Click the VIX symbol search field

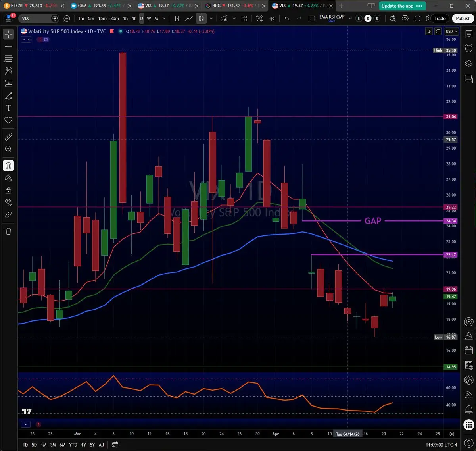[39, 19]
